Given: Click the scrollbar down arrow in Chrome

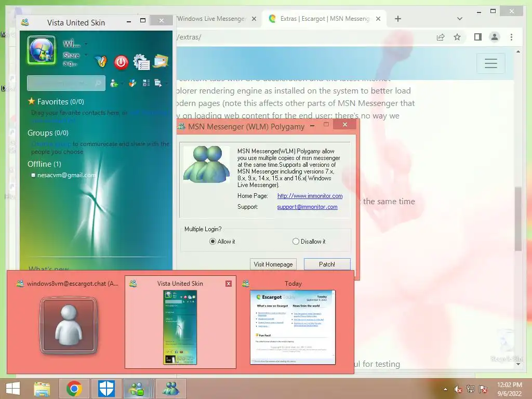Looking at the screenshot, I should coord(518,364).
